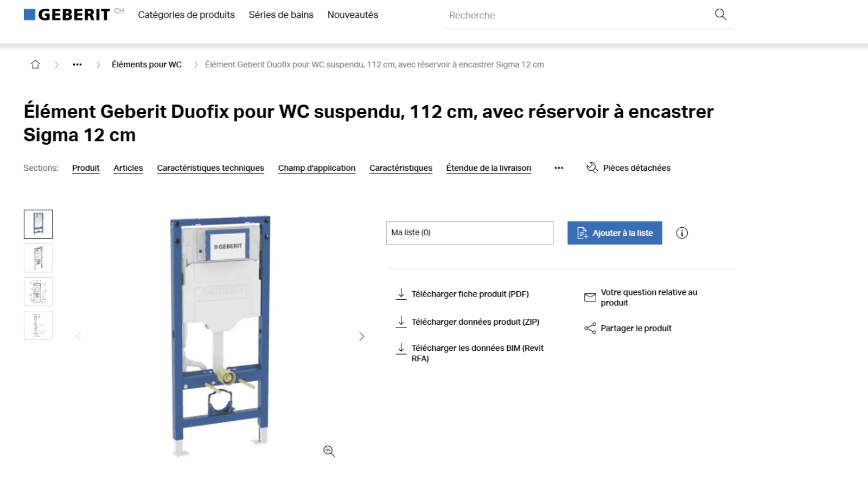Click the Ma liste (0) field
The width and height of the screenshot is (868, 488).
pos(469,233)
